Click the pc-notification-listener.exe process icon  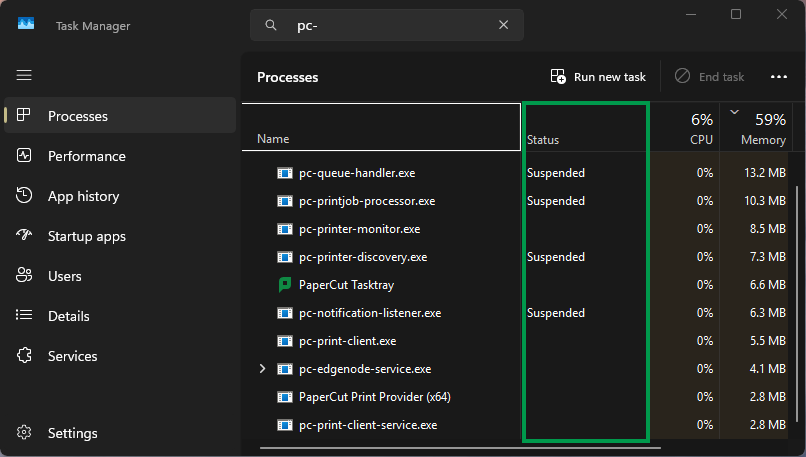click(x=285, y=313)
